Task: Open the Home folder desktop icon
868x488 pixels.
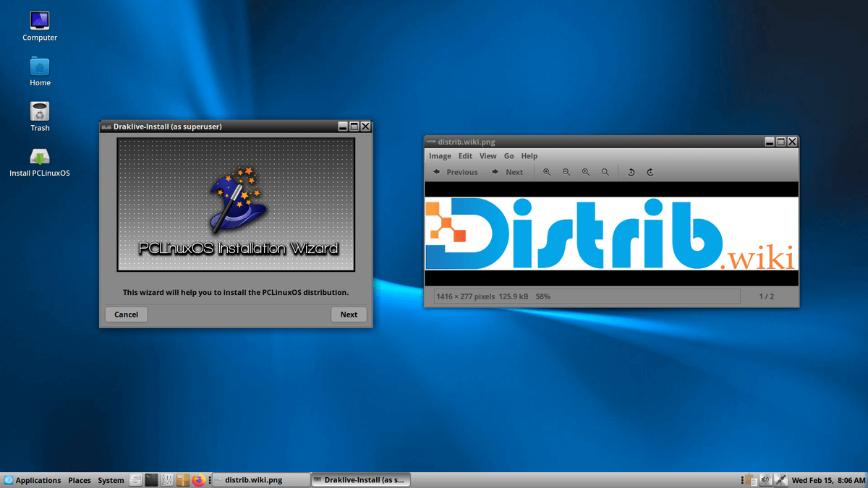Action: pyautogui.click(x=40, y=72)
